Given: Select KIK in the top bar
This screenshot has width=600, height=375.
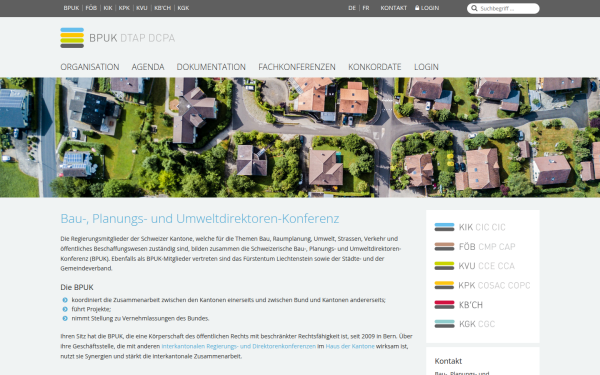Looking at the screenshot, I should [x=108, y=8].
